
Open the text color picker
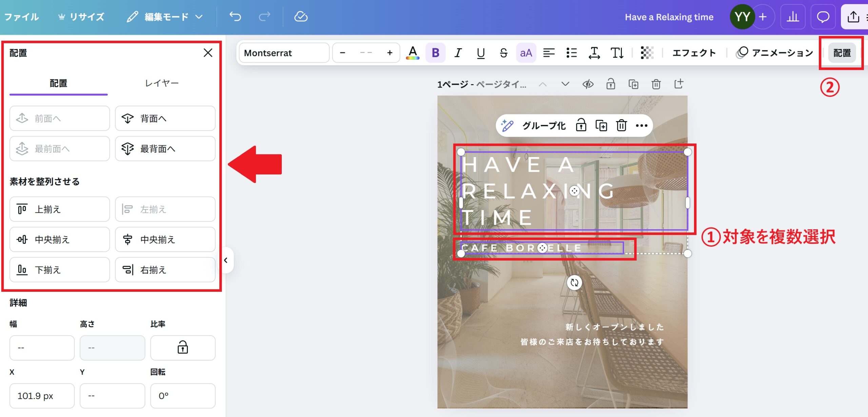point(412,53)
